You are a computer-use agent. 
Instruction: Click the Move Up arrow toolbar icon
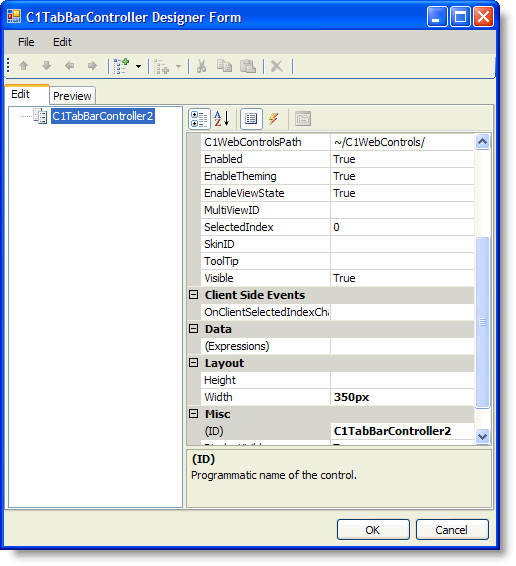[x=24, y=66]
